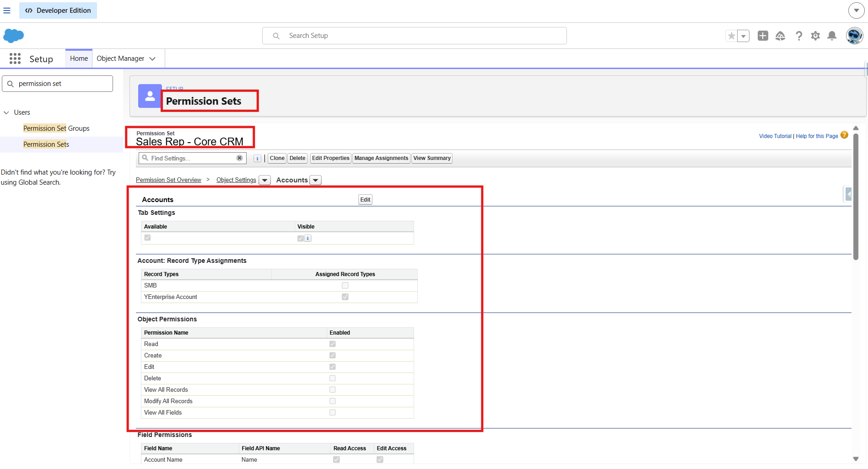
Task: Open the notifications bell
Action: pyautogui.click(x=832, y=36)
